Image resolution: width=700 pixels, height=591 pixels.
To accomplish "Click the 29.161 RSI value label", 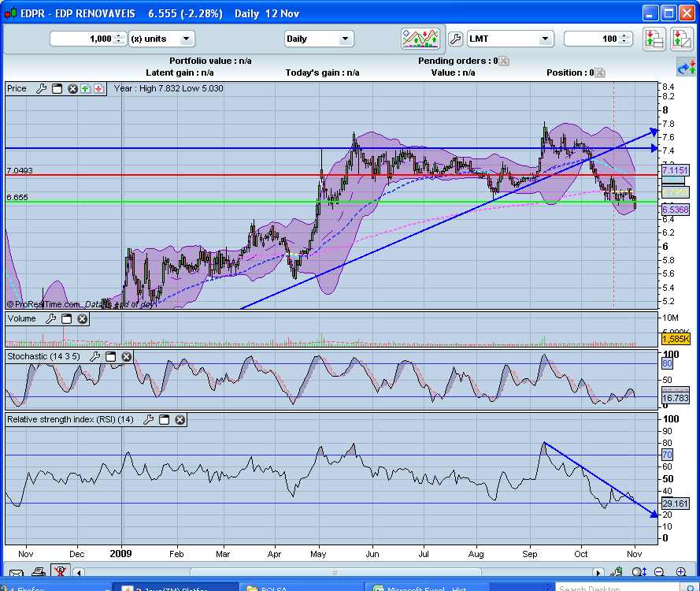I will click(675, 504).
